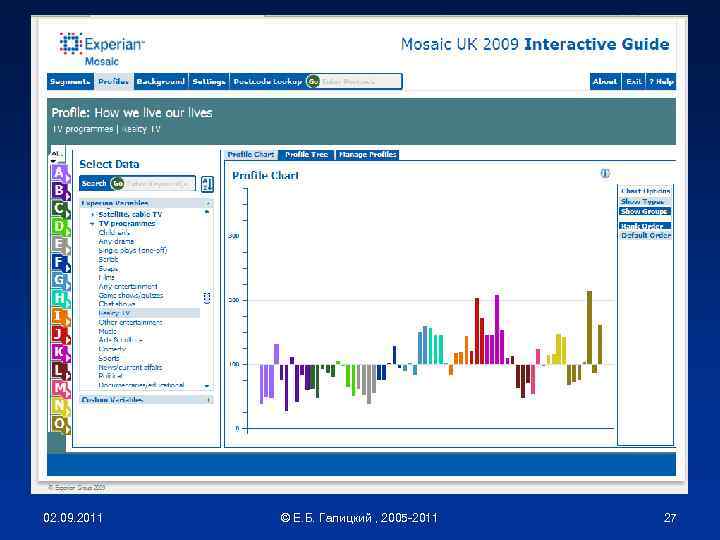
Task: Select 'Sports' variable
Action: [x=109, y=358]
